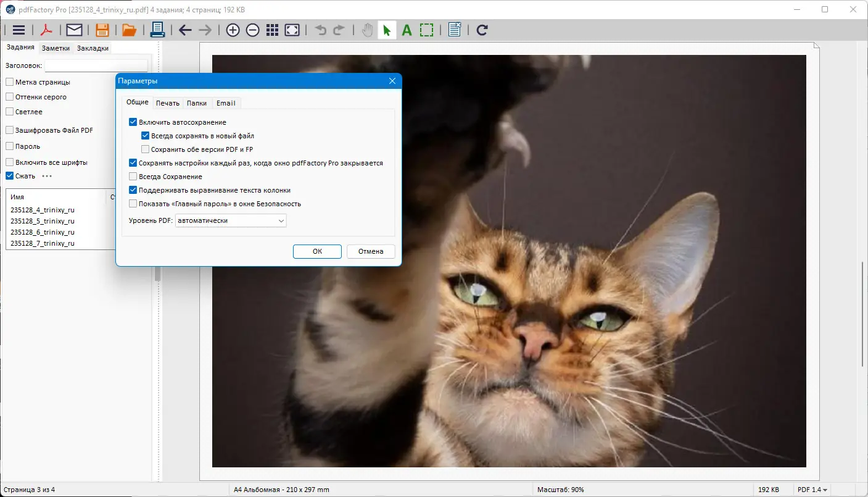Uncheck Поддерживать выравнивание текста колонки
This screenshot has height=497, width=868.
pyautogui.click(x=133, y=190)
